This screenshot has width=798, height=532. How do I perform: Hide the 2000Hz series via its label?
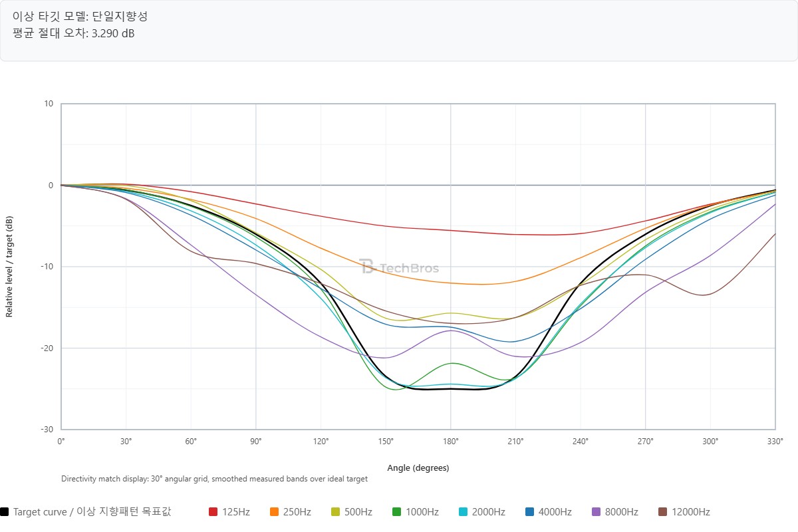[x=489, y=512]
